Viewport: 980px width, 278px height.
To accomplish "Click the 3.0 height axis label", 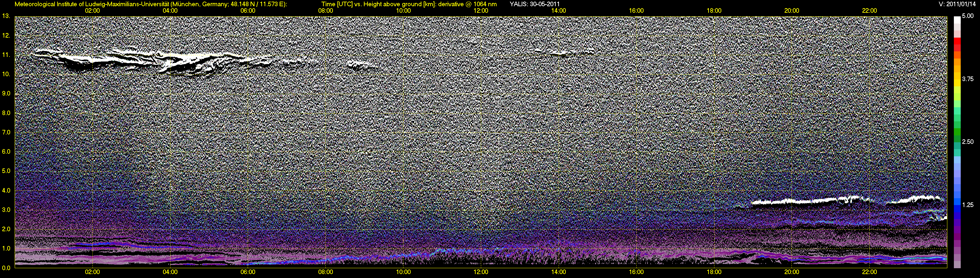I will pos(6,210).
